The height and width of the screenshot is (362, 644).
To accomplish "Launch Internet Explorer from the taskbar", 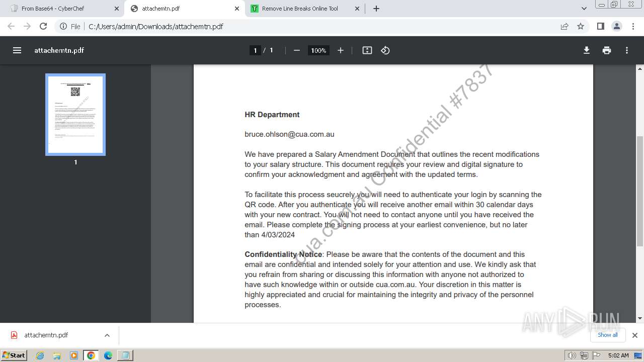I will tap(40, 355).
